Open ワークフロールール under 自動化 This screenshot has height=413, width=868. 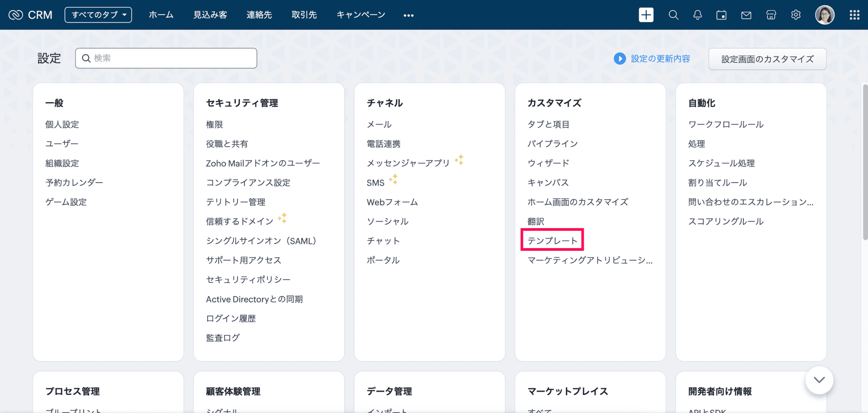[726, 125]
